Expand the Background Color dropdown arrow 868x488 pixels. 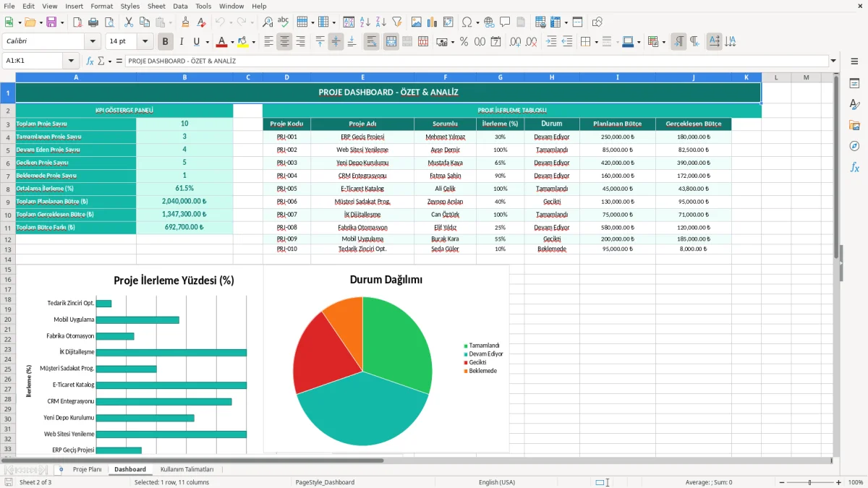[254, 42]
